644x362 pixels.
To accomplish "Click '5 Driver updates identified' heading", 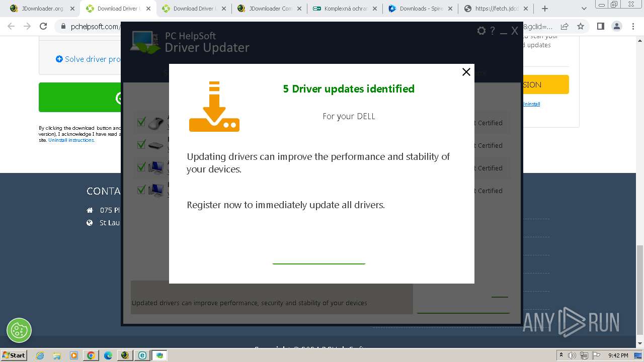I will click(349, 88).
